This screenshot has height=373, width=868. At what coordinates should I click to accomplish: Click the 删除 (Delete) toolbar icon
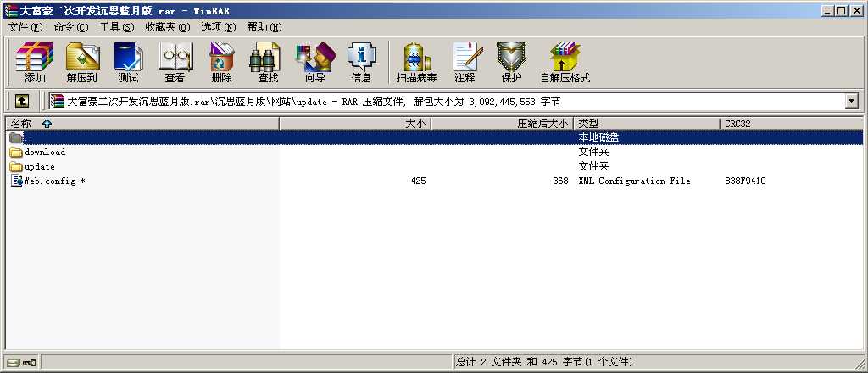point(221,61)
